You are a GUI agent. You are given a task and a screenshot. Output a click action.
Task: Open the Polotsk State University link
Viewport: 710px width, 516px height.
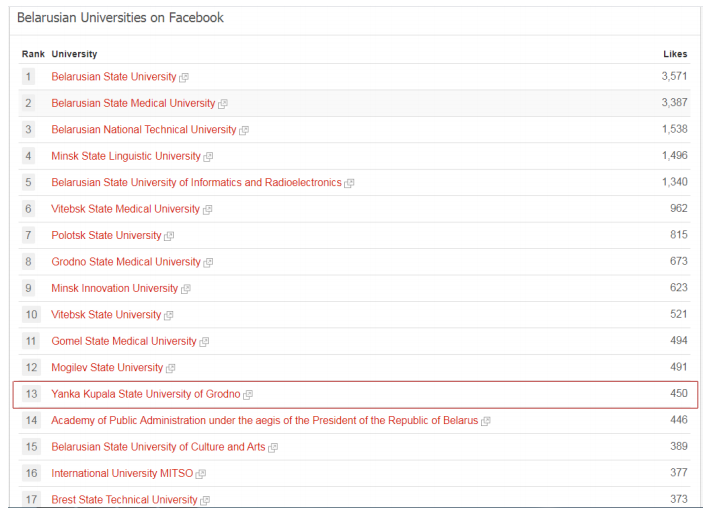106,235
